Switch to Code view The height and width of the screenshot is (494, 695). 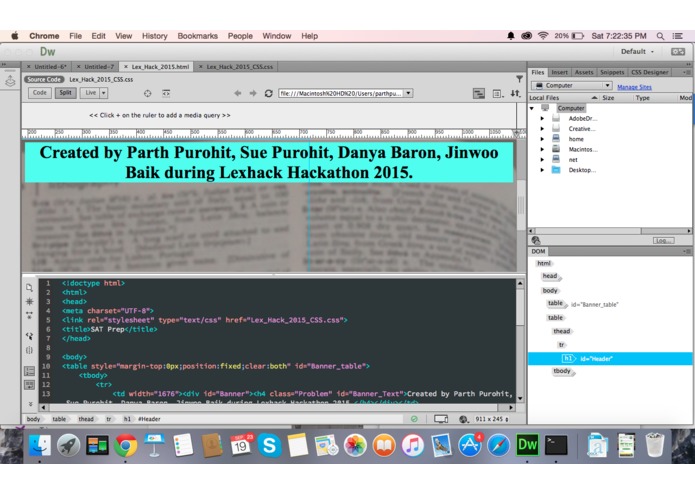coord(39,93)
